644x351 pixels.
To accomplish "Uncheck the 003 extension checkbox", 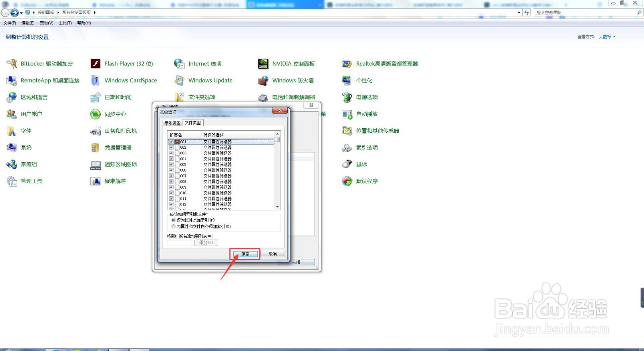I will pyautogui.click(x=171, y=153).
